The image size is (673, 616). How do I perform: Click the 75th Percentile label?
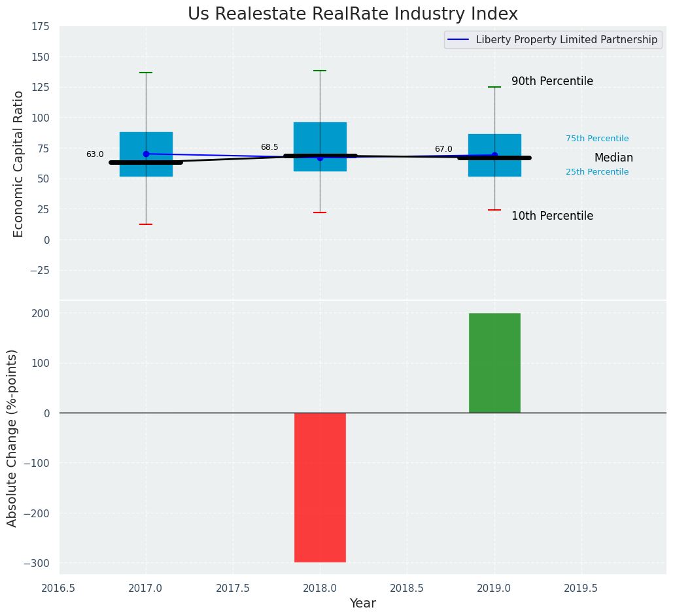click(597, 139)
